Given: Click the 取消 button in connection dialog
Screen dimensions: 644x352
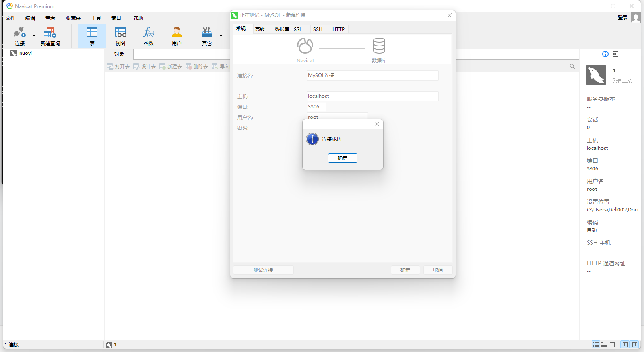Looking at the screenshot, I should (438, 270).
